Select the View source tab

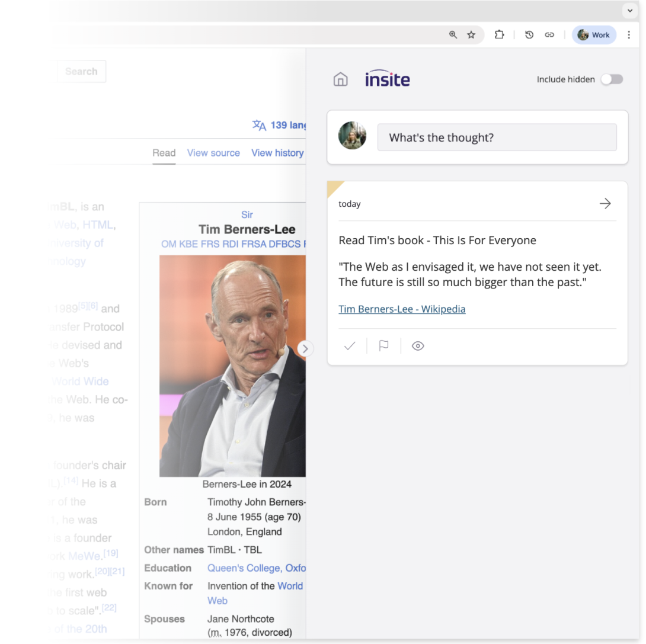point(213,153)
